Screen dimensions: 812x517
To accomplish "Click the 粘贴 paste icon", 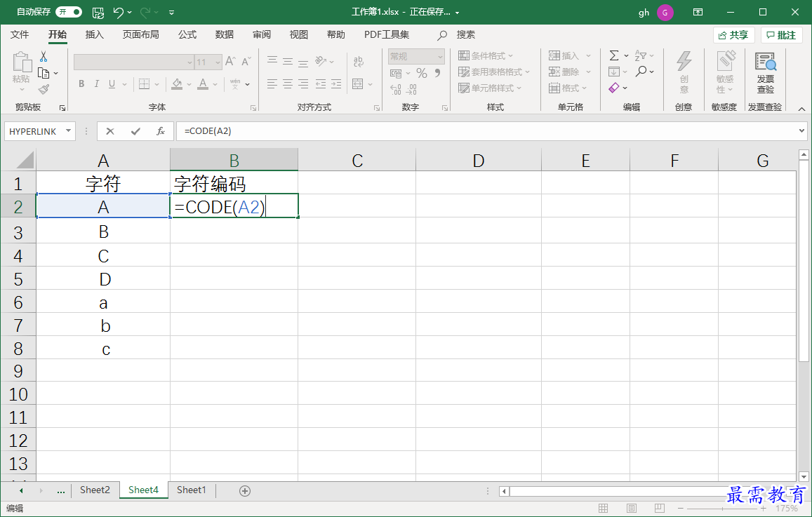I will 21,62.
